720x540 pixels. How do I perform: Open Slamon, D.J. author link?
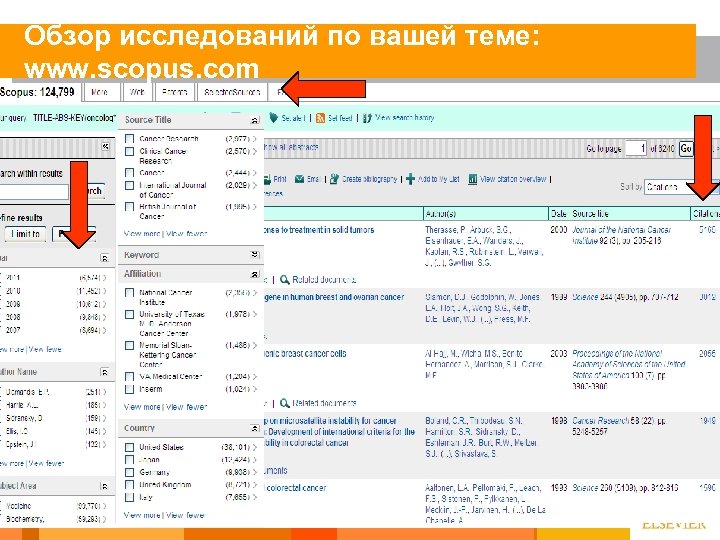[445, 297]
